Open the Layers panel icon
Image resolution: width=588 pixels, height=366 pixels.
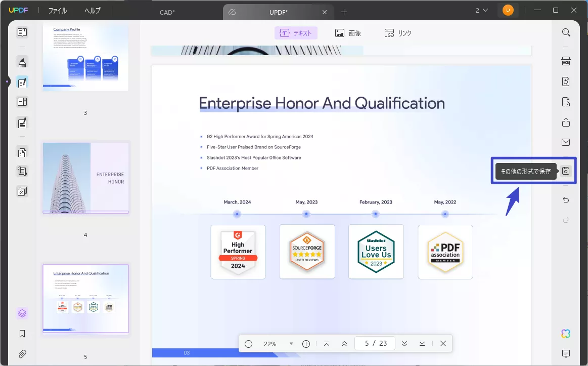click(x=22, y=313)
